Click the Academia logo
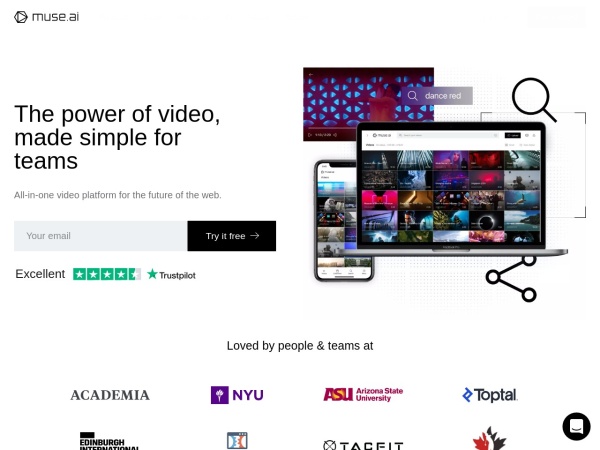The width and height of the screenshot is (600, 450). [x=110, y=395]
